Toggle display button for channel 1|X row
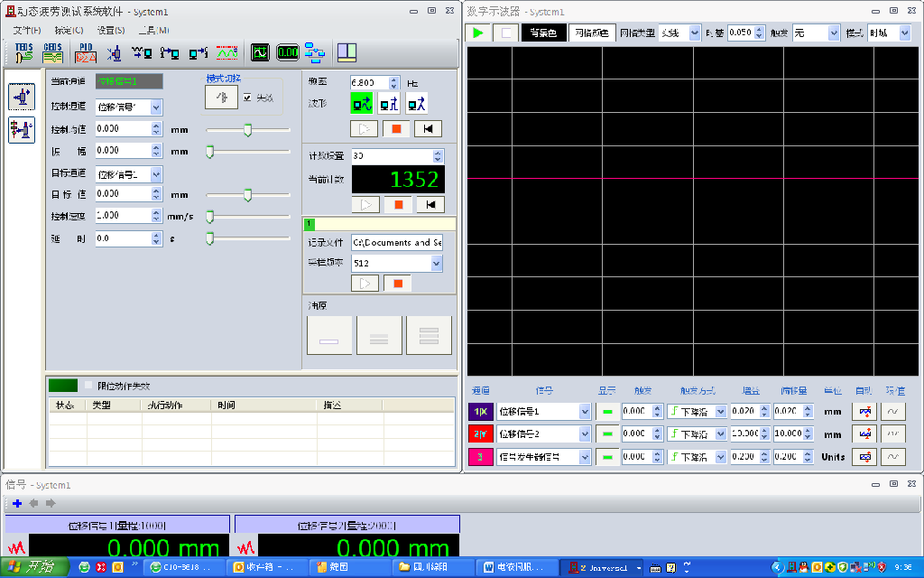 (x=607, y=411)
